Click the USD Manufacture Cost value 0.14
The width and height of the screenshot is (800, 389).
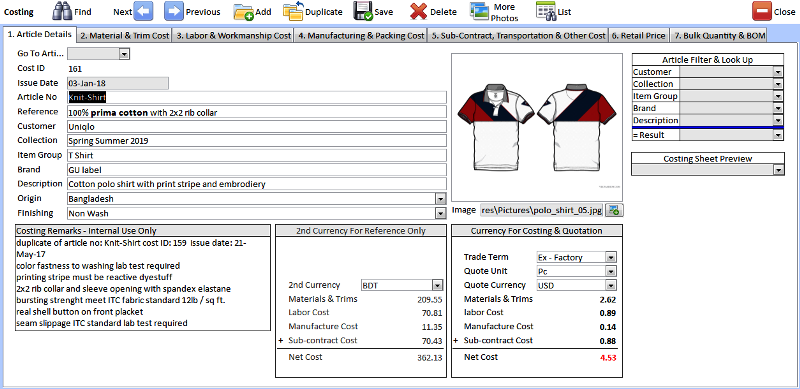click(608, 327)
